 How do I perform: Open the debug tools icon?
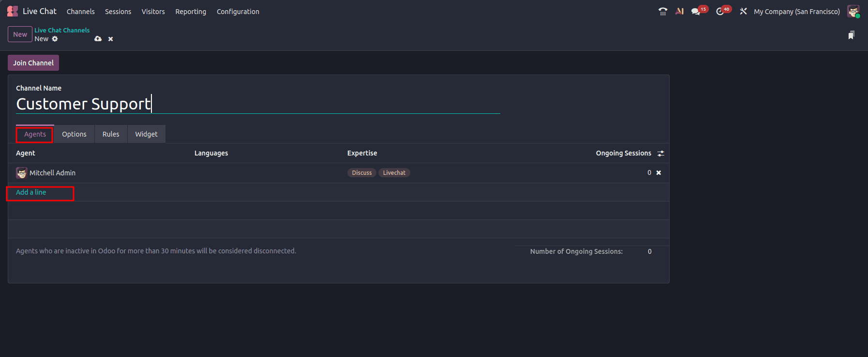coord(743,11)
